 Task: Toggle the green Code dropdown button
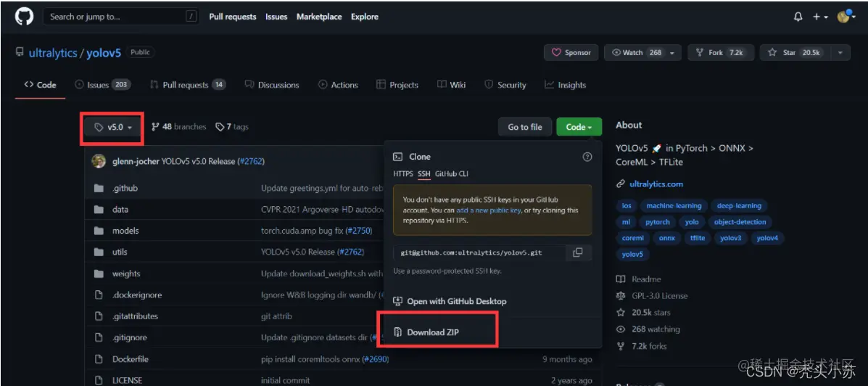point(579,127)
